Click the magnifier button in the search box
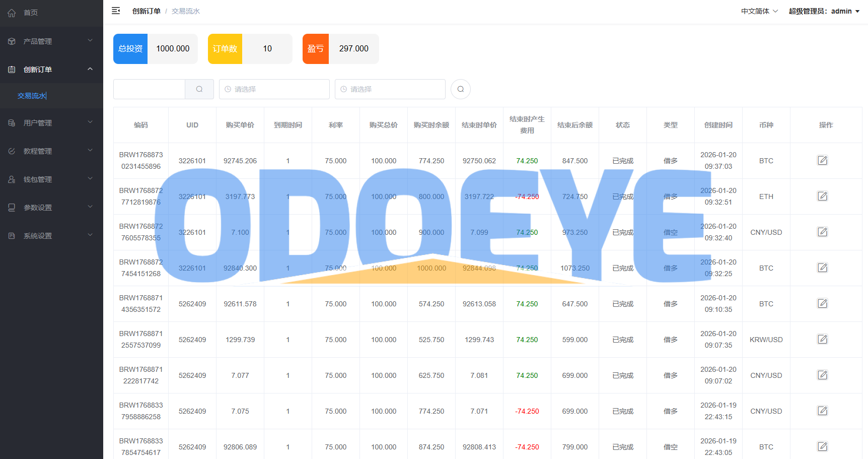The height and width of the screenshot is (459, 868). pos(199,89)
